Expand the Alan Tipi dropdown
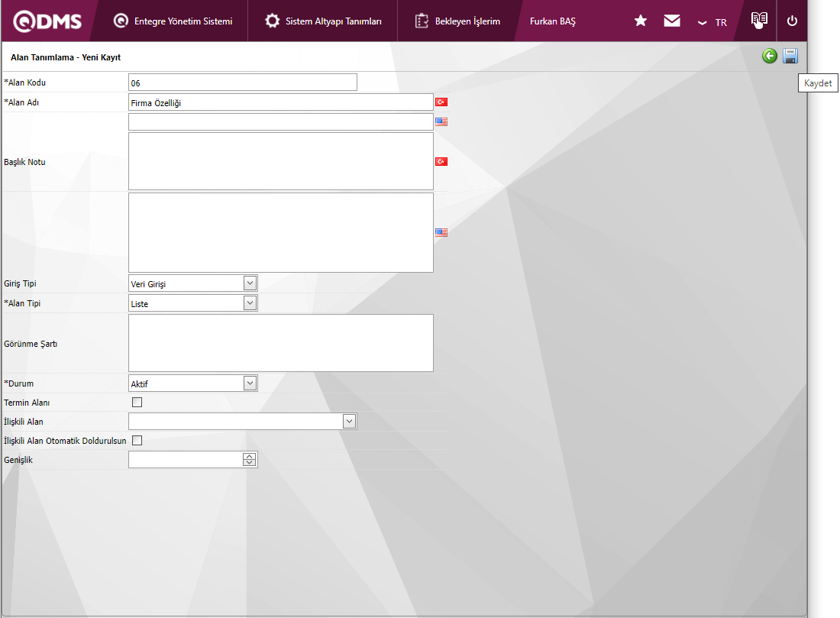Screen dimensions: 840x618 tap(250, 303)
